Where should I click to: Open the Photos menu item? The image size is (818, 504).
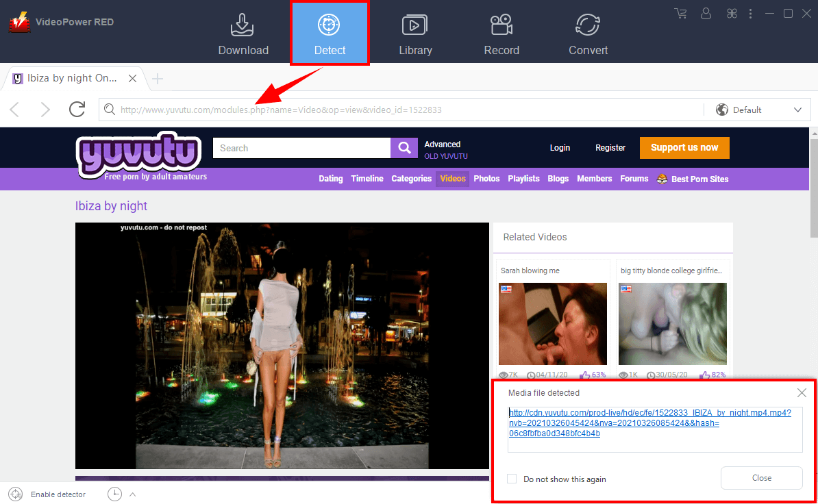[486, 179]
